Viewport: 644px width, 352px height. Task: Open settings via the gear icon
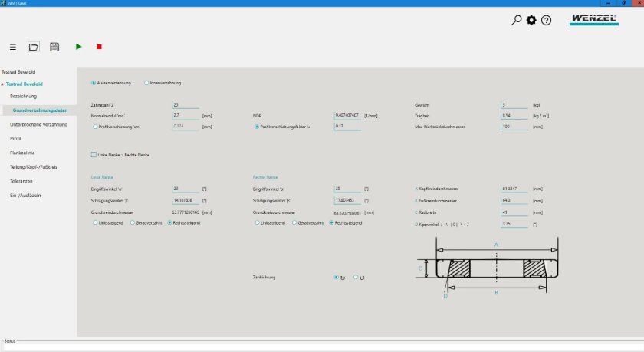click(531, 20)
